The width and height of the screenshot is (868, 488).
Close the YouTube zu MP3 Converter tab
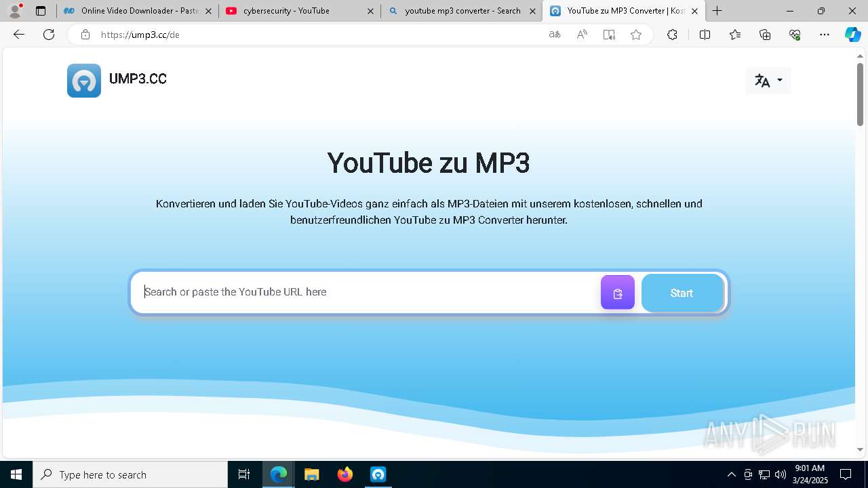(694, 11)
